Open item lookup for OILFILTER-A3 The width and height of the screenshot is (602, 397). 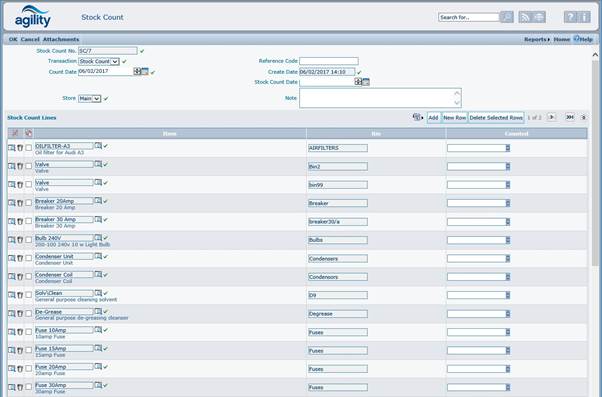click(98, 146)
